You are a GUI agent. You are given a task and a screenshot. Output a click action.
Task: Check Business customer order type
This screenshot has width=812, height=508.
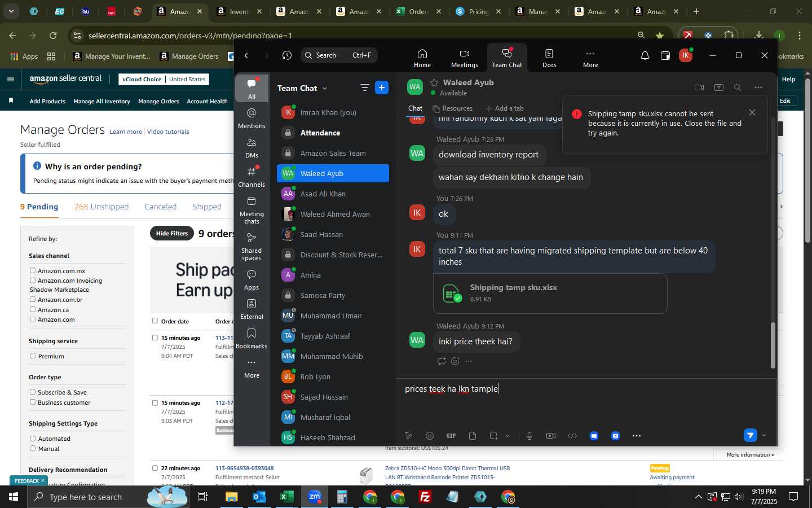[x=33, y=402]
